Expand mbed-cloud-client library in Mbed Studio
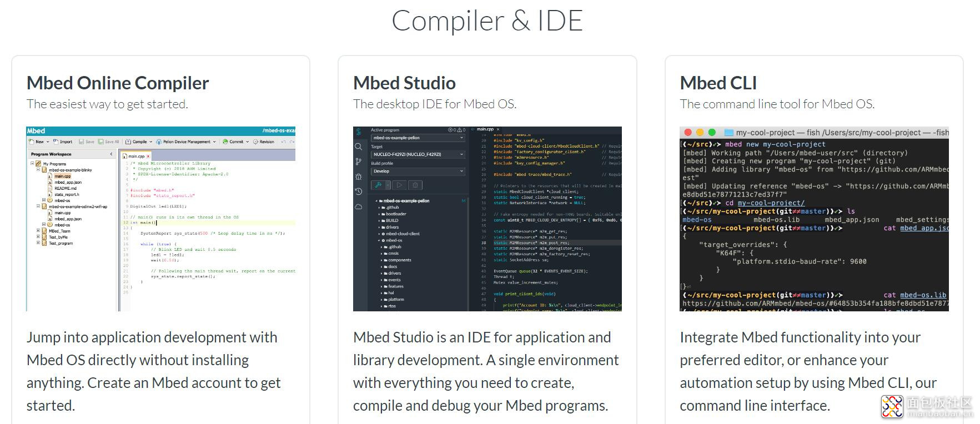The image size is (980, 424). click(379, 234)
